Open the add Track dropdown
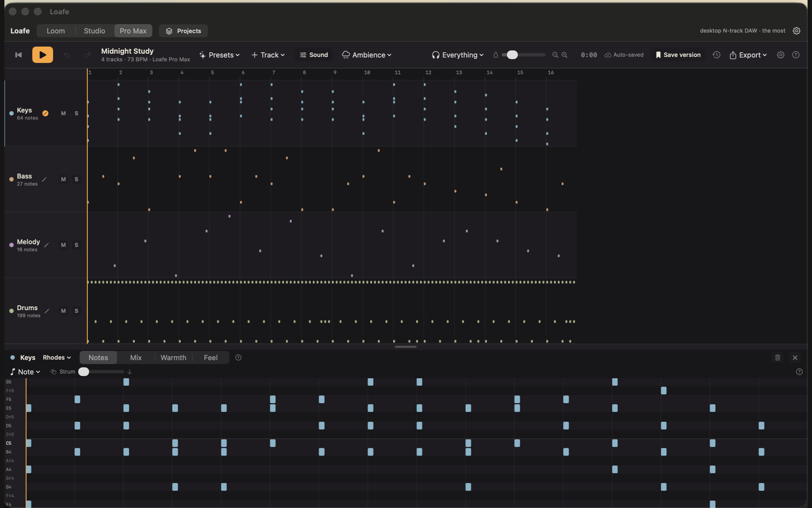The height and width of the screenshot is (508, 812). coord(268,55)
